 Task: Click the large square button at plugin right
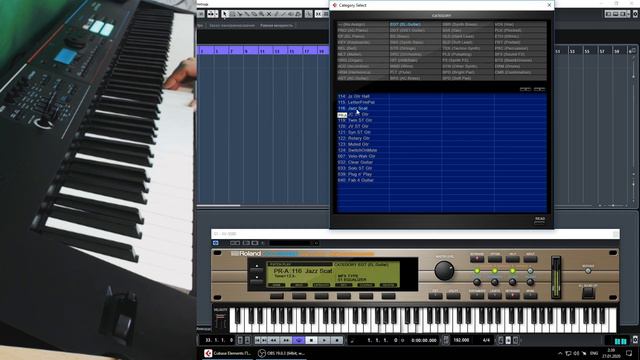click(588, 293)
